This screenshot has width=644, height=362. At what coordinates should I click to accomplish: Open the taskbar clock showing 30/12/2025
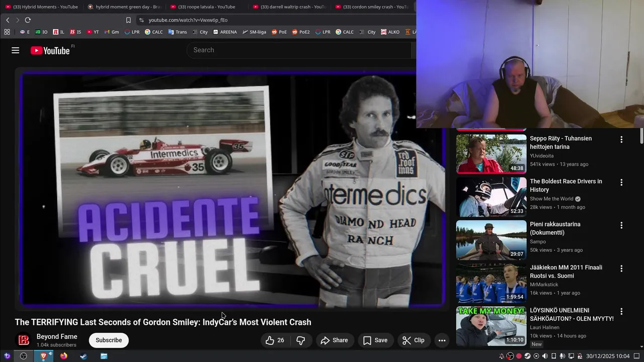tap(608, 356)
